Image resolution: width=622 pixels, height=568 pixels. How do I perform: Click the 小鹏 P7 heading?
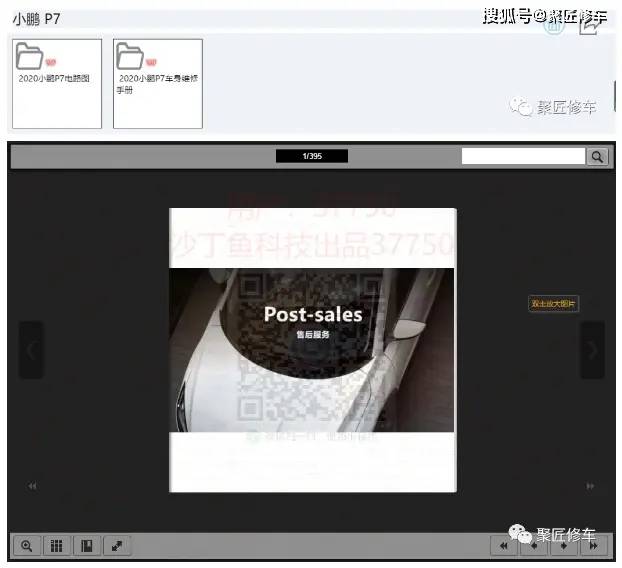pyautogui.click(x=36, y=19)
